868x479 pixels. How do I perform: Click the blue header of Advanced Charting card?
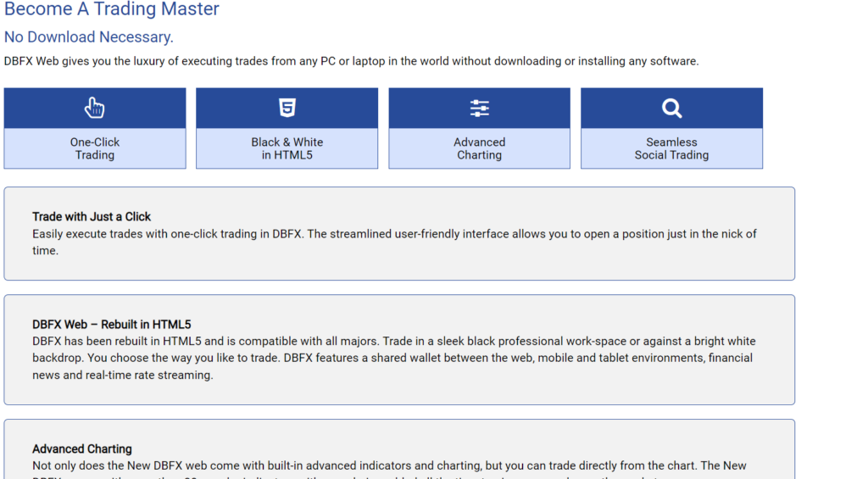[480, 108]
